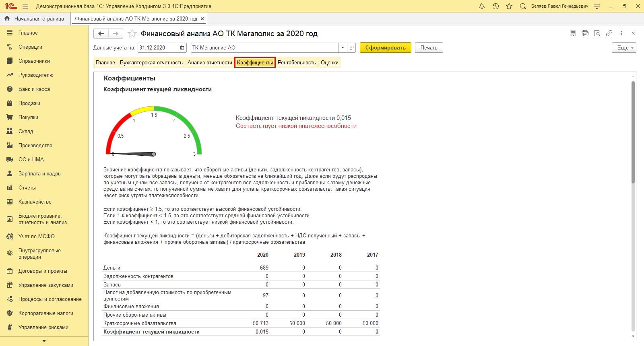Open notifications bell icon
The width and height of the screenshot is (644, 346).
point(482,6)
